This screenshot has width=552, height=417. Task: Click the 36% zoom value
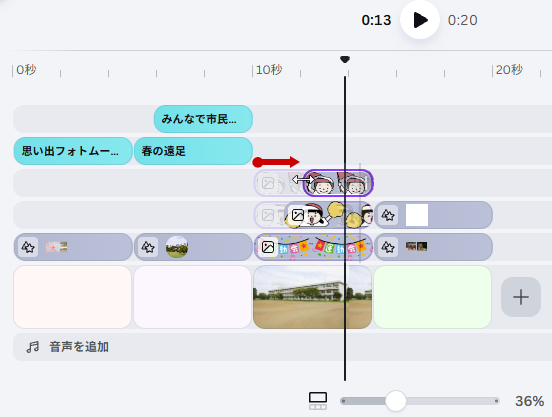point(529,401)
